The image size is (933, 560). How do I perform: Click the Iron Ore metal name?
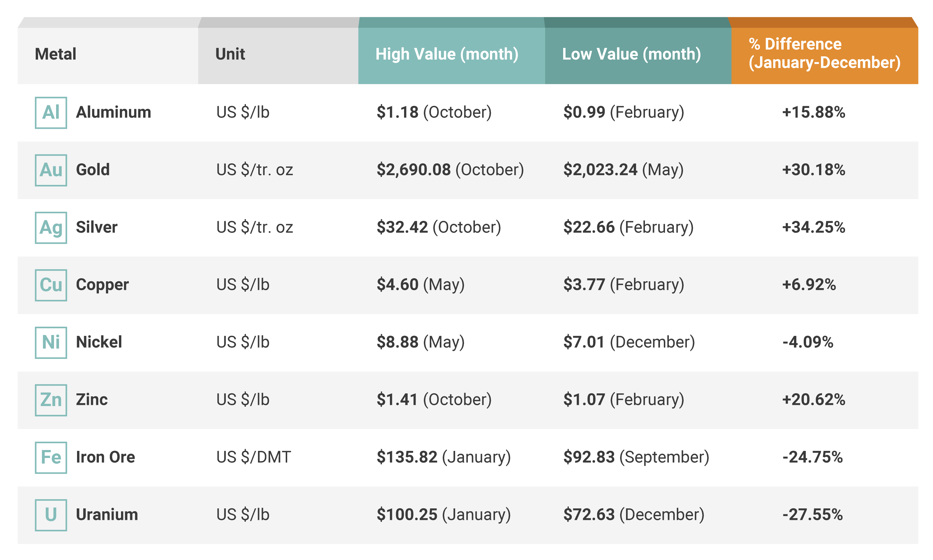click(x=105, y=457)
